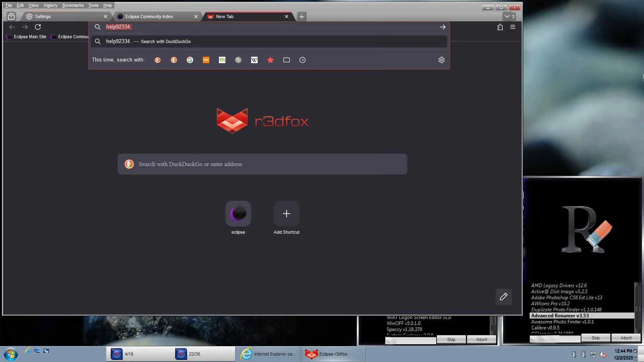Screen dimensions: 644x362
Task: Search this time with the orange MG engine
Action: click(x=206, y=60)
